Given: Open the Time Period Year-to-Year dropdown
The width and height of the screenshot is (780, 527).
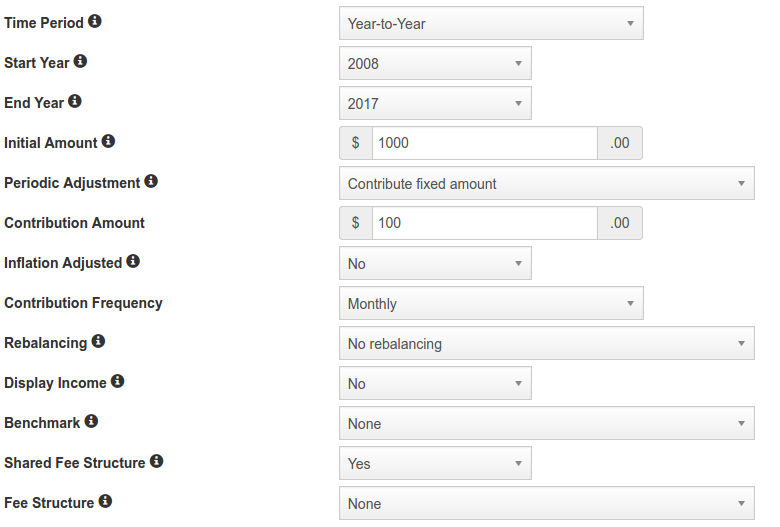Looking at the screenshot, I should click(491, 23).
